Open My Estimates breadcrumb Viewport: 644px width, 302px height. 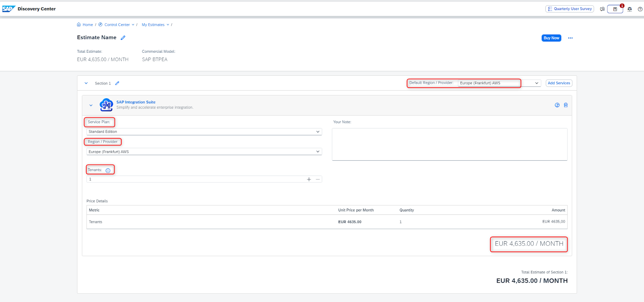click(153, 25)
